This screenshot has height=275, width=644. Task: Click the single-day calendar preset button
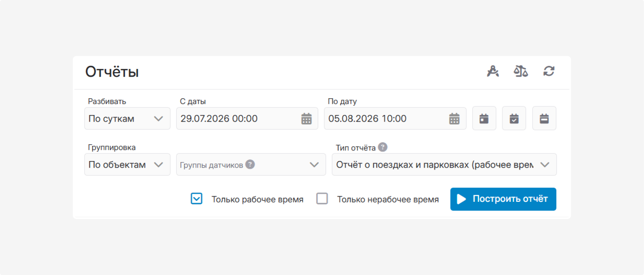484,119
